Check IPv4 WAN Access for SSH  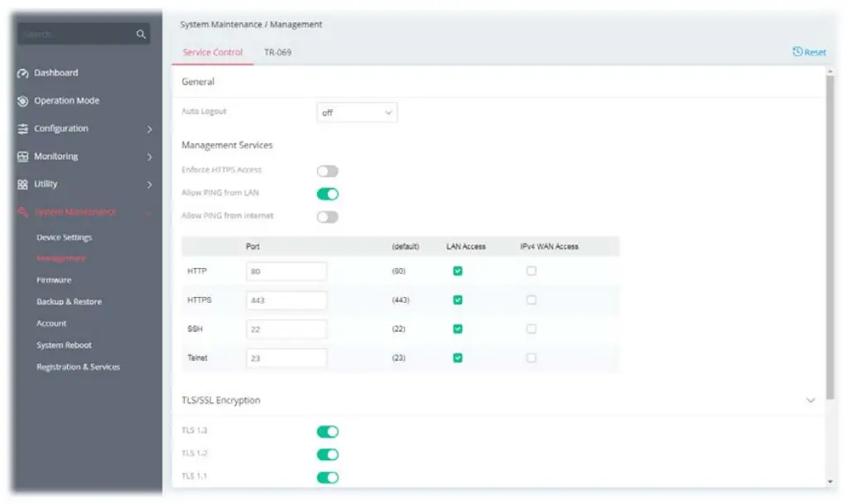[532, 329]
